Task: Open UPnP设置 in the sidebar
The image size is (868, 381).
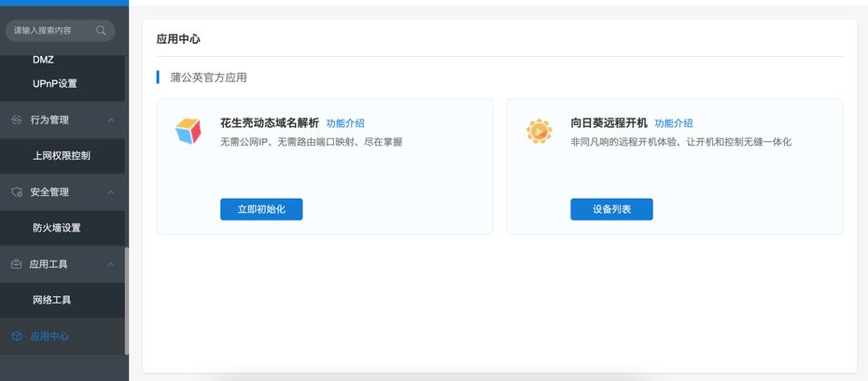Action: [x=54, y=84]
